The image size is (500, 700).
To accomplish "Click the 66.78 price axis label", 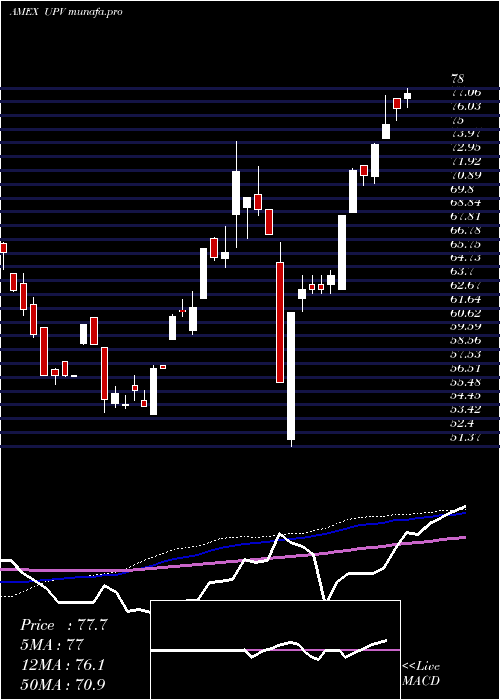I will (466, 230).
